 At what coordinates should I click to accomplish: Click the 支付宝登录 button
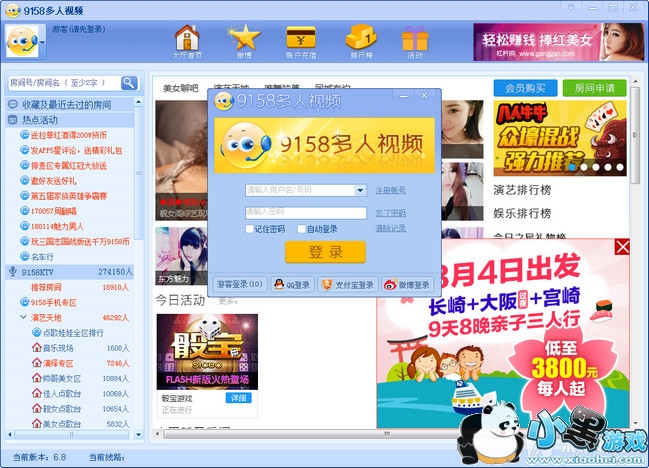[348, 284]
